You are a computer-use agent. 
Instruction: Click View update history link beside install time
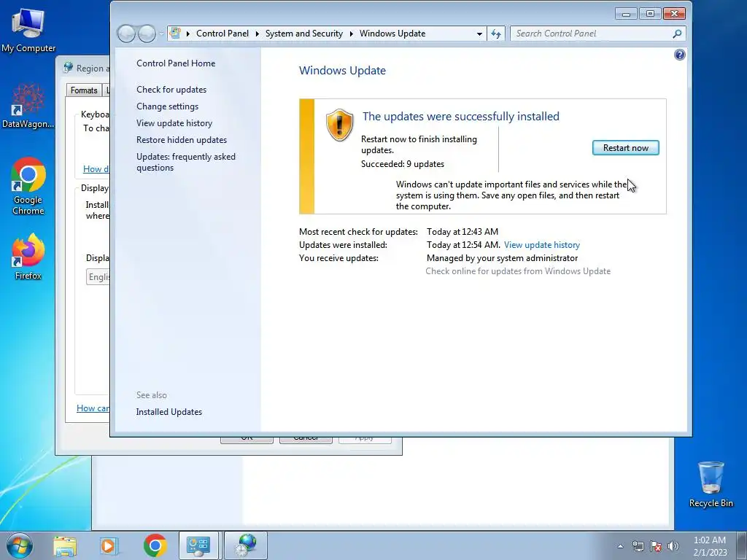(x=542, y=245)
